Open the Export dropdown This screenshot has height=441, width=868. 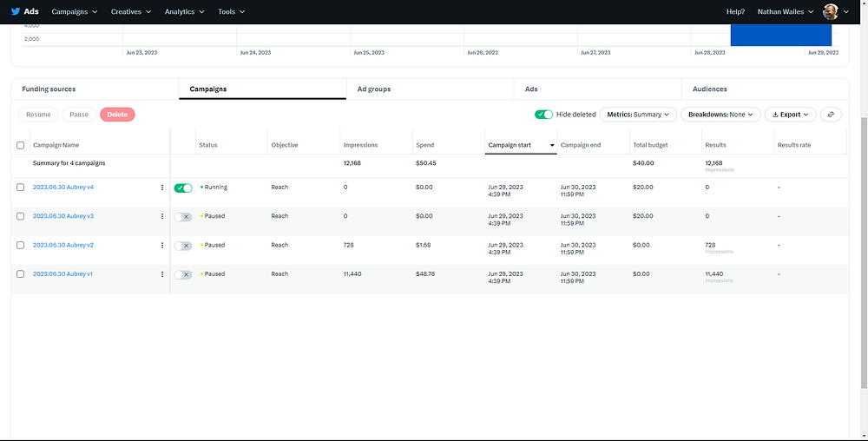point(791,115)
